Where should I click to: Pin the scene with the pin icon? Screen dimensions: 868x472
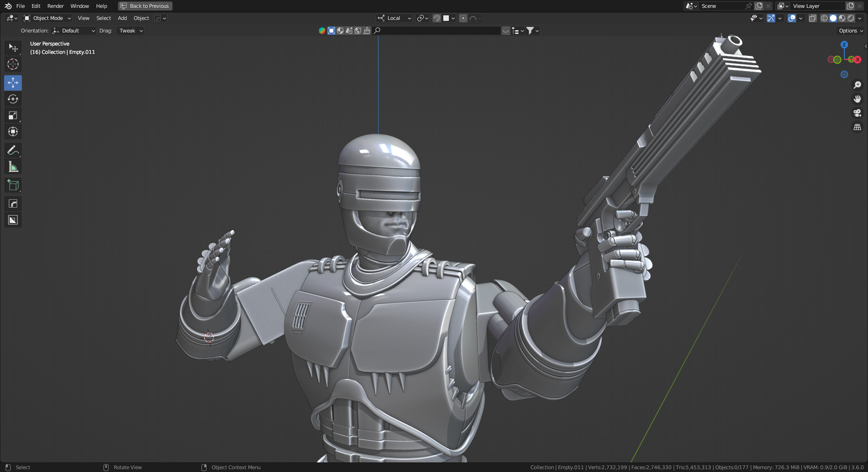[748, 6]
